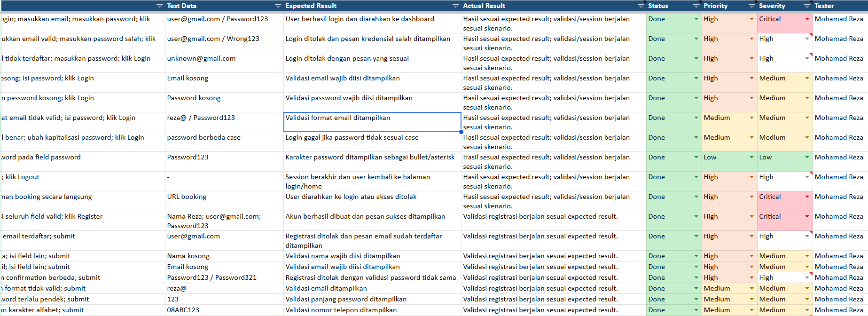Select cell "User diarahkan ke login atau akses ditolak"
The image size is (868, 316).
click(372, 201)
